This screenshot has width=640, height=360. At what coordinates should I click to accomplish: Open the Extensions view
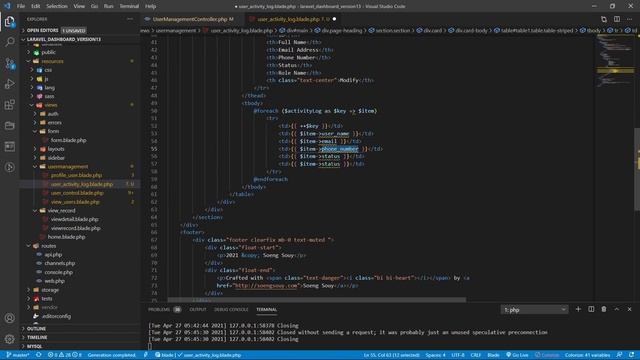coord(9,105)
